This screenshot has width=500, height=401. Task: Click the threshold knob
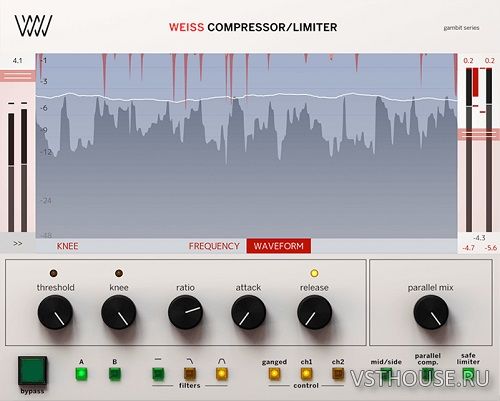pyautogui.click(x=55, y=312)
